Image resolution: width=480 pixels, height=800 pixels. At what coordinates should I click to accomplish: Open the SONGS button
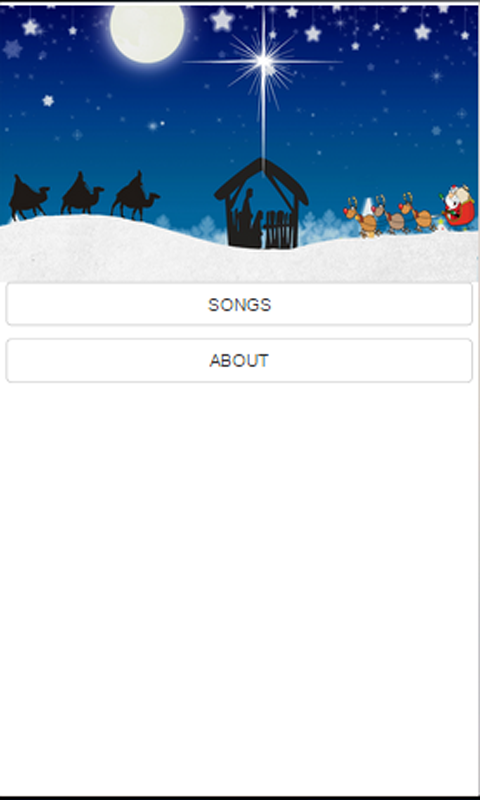(239, 304)
